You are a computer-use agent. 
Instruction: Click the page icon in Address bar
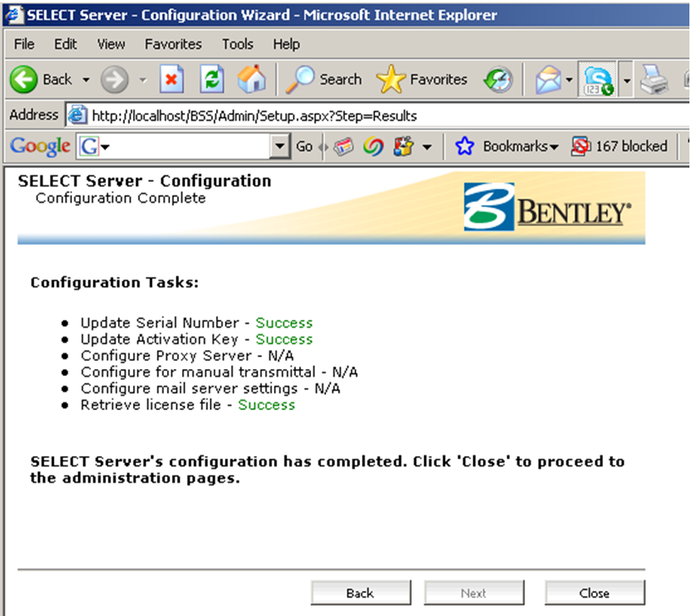[77, 116]
